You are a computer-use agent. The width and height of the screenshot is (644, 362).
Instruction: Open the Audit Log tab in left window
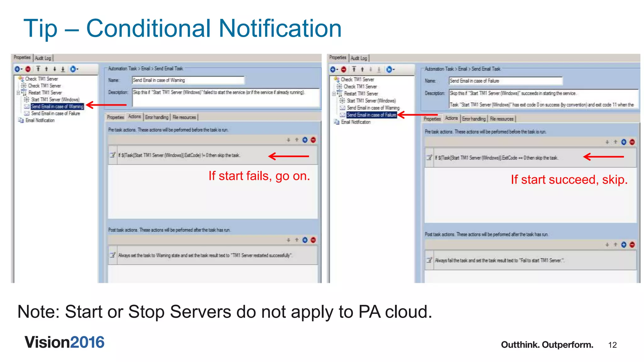pyautogui.click(x=43, y=58)
